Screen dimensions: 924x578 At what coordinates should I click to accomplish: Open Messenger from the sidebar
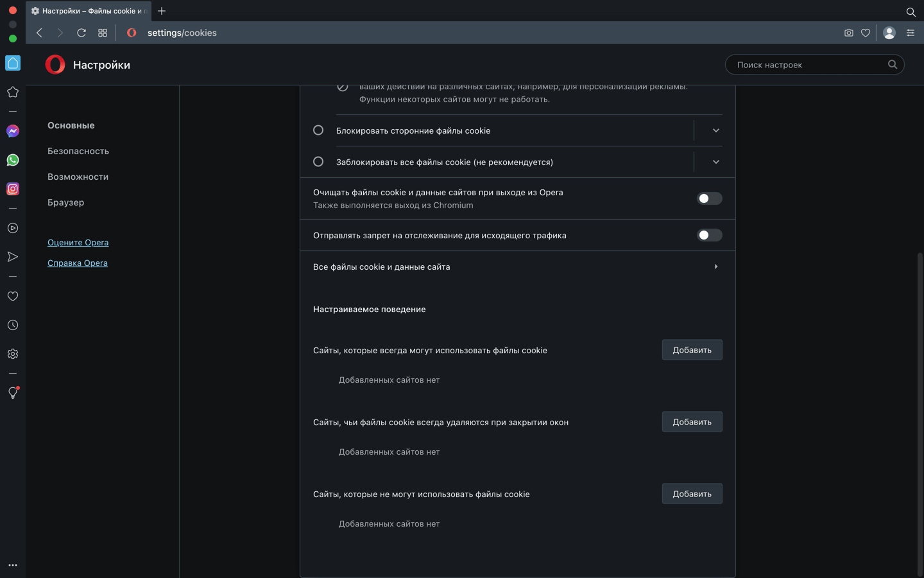coord(13,131)
